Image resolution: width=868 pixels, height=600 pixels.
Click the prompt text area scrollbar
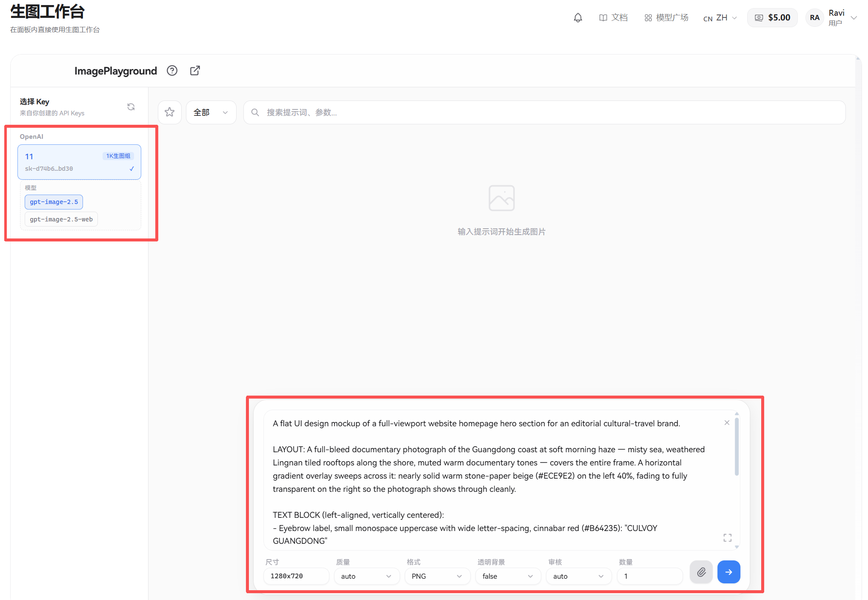737,446
